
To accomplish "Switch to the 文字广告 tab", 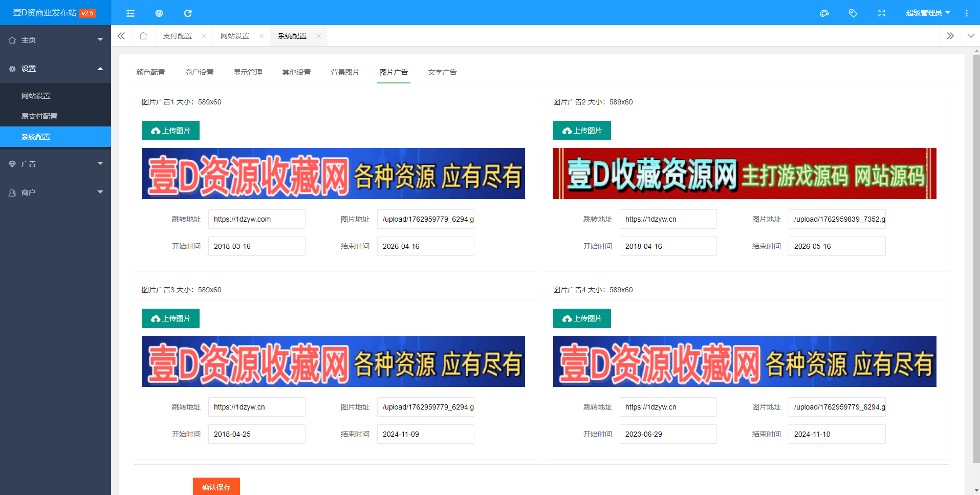I will tap(442, 72).
